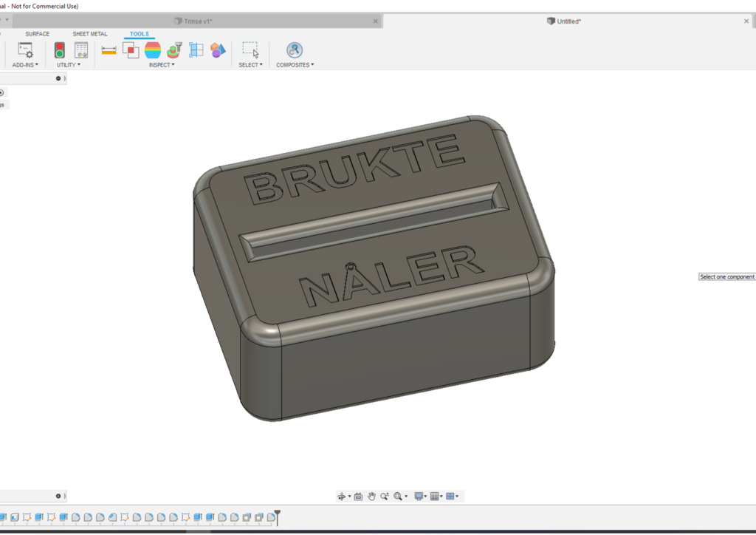Switch to the SHEET METAL tab
This screenshot has height=535, width=756.
click(89, 33)
